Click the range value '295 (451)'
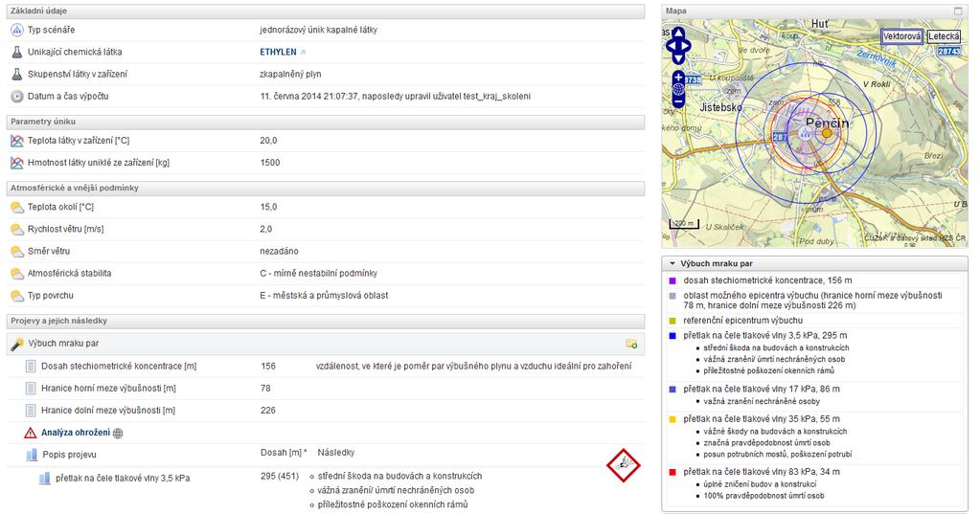The height and width of the screenshot is (514, 980). 280,476
